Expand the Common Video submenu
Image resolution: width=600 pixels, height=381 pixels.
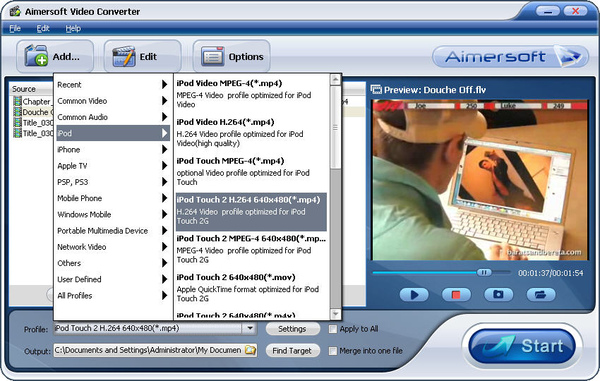112,101
